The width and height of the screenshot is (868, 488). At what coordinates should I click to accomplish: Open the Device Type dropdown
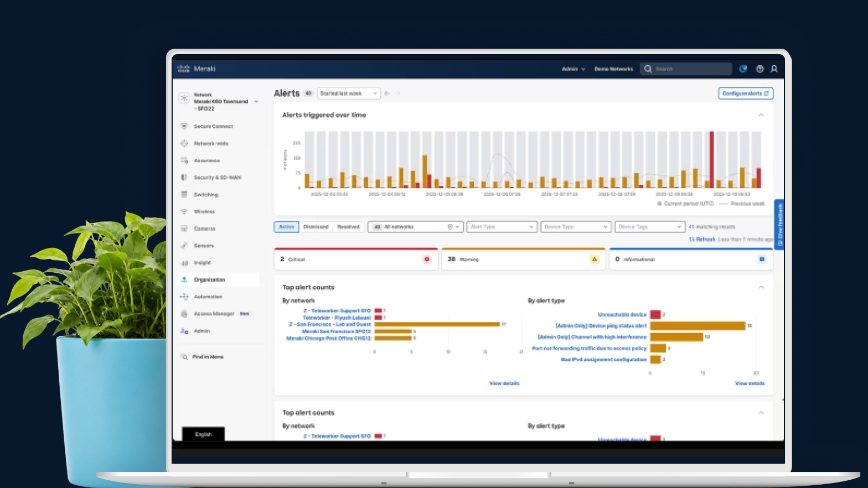point(576,227)
